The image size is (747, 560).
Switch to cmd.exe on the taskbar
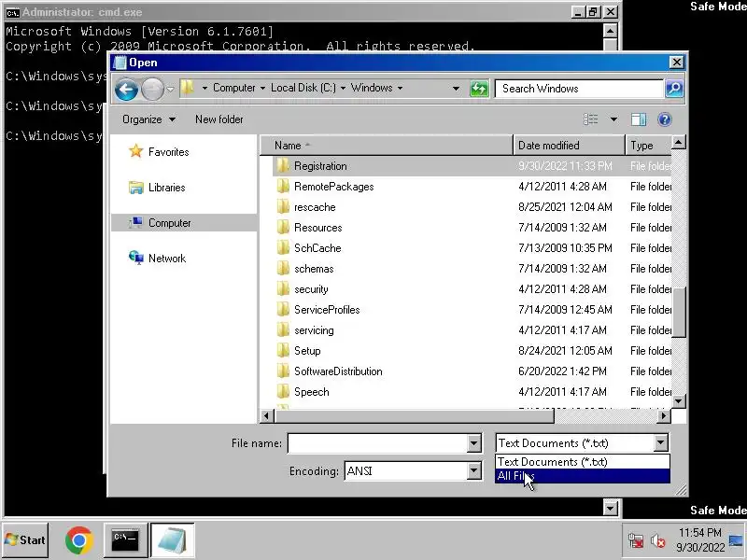point(125,540)
